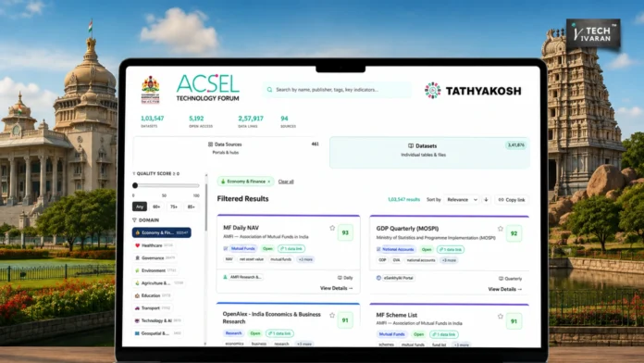Expand +3 more tags on MF Scheme List
Screen dimensions: 644x363
pos(462,344)
